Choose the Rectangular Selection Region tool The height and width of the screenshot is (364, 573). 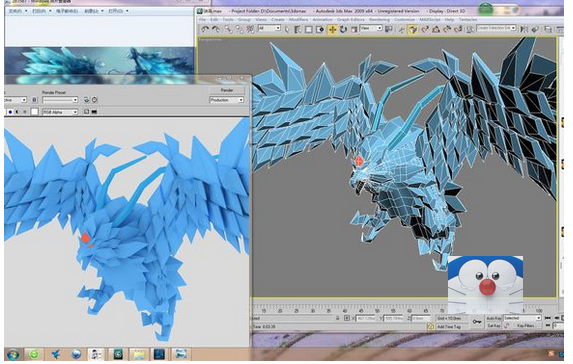[x=309, y=30]
